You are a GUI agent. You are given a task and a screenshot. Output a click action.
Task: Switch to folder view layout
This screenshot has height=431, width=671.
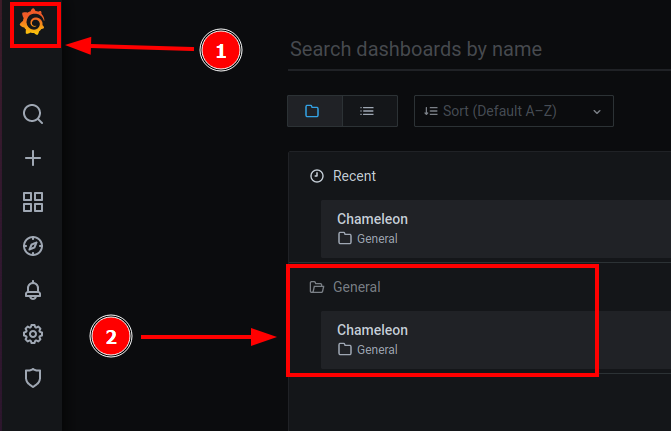[314, 111]
